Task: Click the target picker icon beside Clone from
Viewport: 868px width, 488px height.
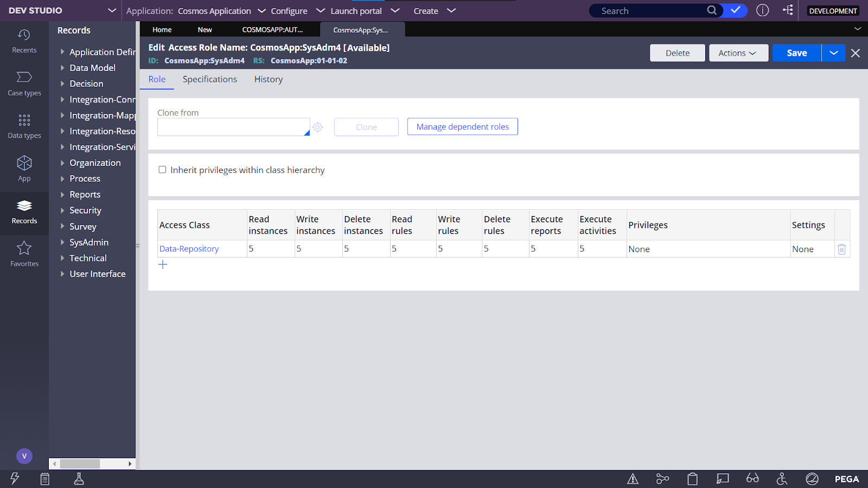Action: [318, 127]
